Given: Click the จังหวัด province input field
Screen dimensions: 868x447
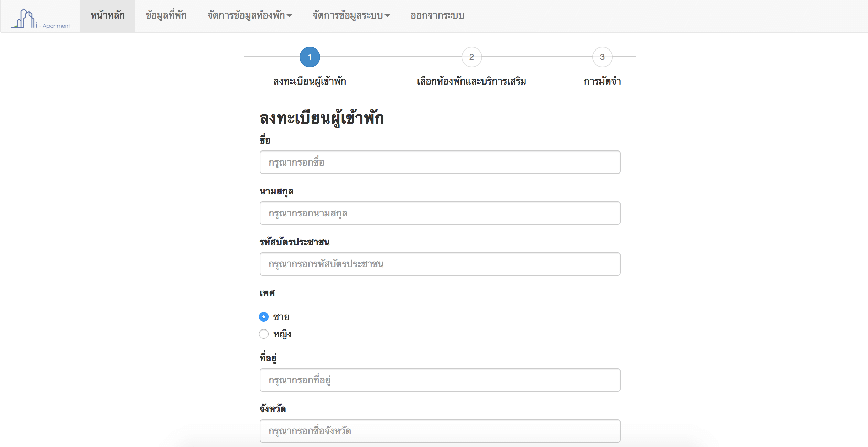Looking at the screenshot, I should tap(440, 431).
